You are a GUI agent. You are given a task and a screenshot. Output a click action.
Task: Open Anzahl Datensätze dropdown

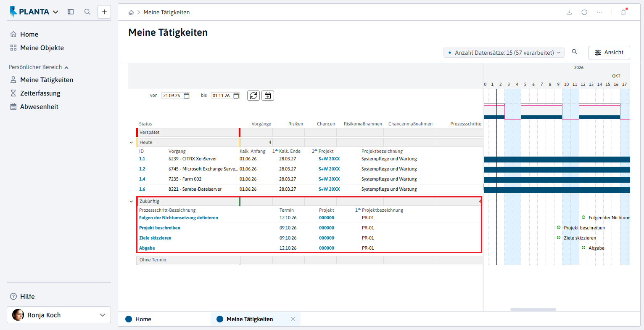[504, 53]
